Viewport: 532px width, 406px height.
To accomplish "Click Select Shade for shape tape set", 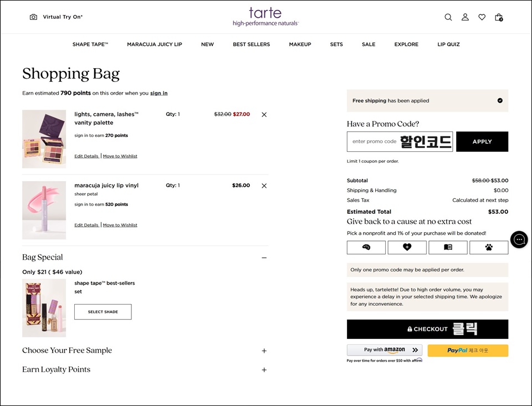I will coord(103,312).
